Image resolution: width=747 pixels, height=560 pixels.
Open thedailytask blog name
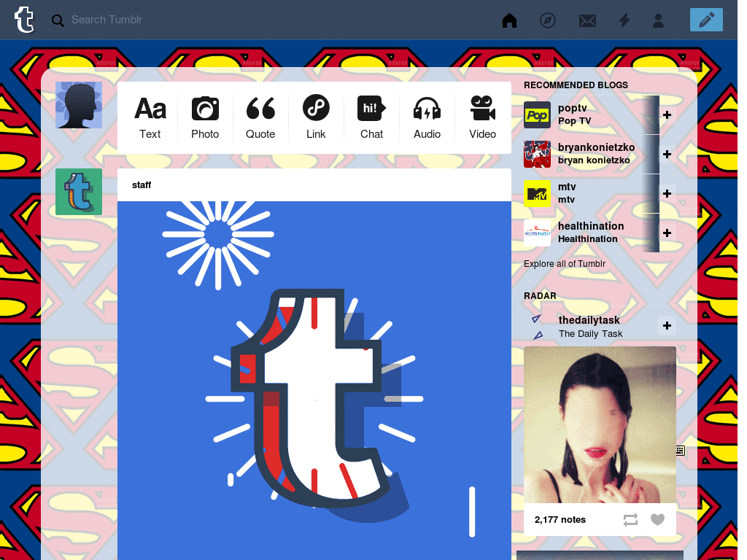589,320
